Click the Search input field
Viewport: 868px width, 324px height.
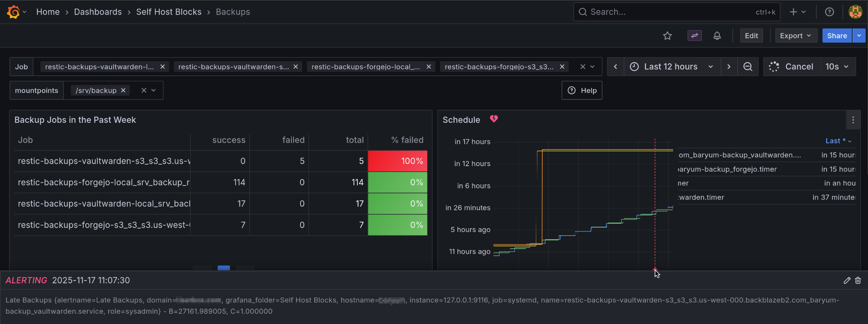click(670, 12)
